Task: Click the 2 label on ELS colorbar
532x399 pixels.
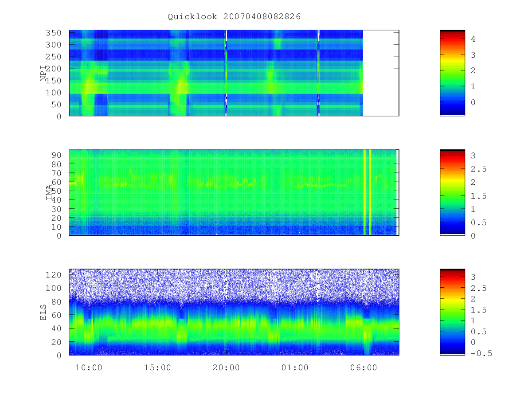Action: pos(473,299)
